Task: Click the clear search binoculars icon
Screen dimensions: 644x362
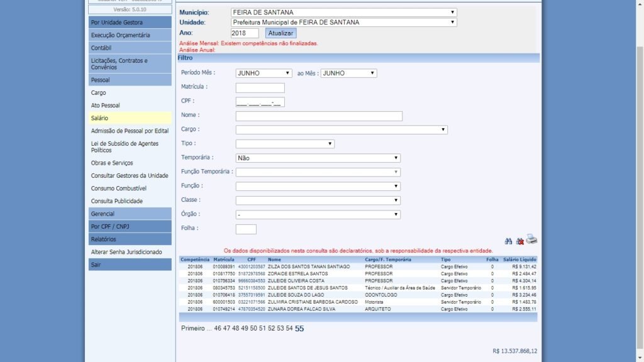Action: (x=519, y=241)
